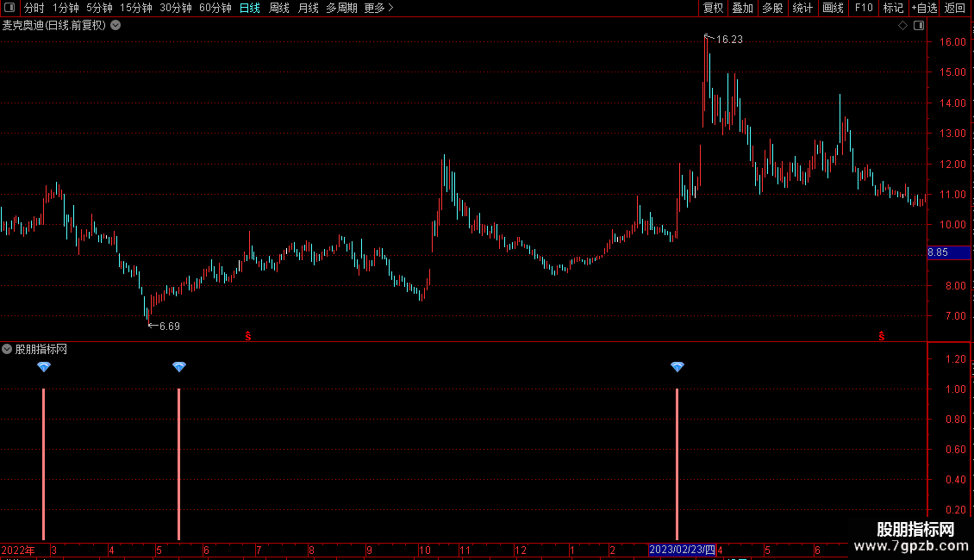The height and width of the screenshot is (560, 974).
Task: Expand the 麦克奥迪 chart title dropdown
Action: pyautogui.click(x=116, y=26)
